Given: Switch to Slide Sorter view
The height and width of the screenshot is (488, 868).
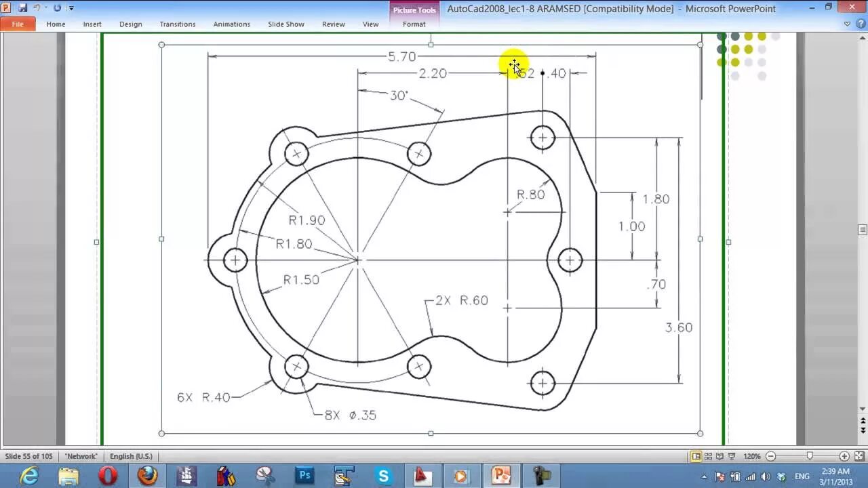Looking at the screenshot, I should point(708,456).
